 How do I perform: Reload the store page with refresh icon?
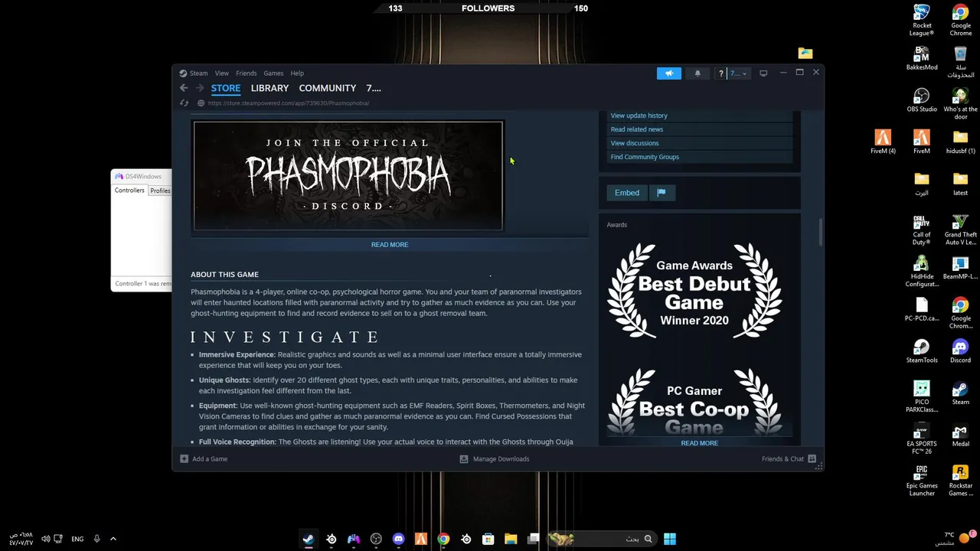pos(184,103)
